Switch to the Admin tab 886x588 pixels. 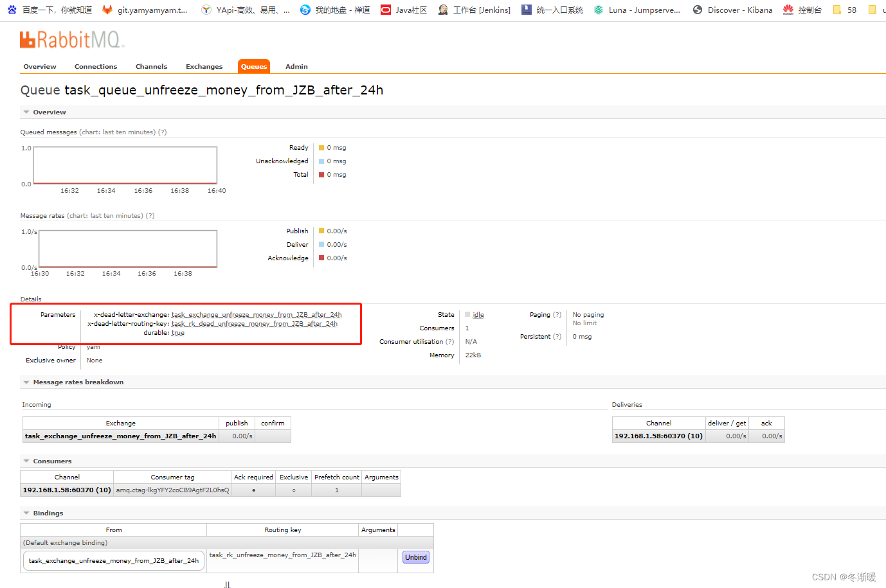click(296, 66)
